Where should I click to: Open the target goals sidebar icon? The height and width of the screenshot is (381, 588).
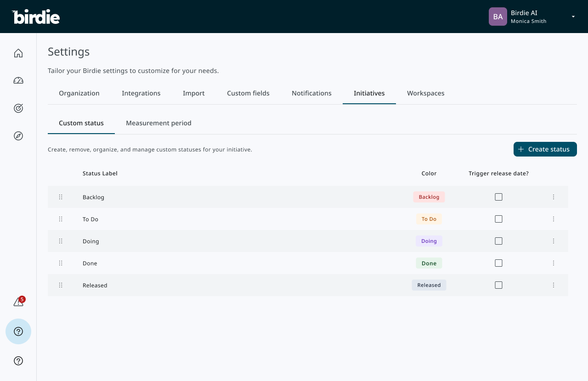[x=18, y=108]
